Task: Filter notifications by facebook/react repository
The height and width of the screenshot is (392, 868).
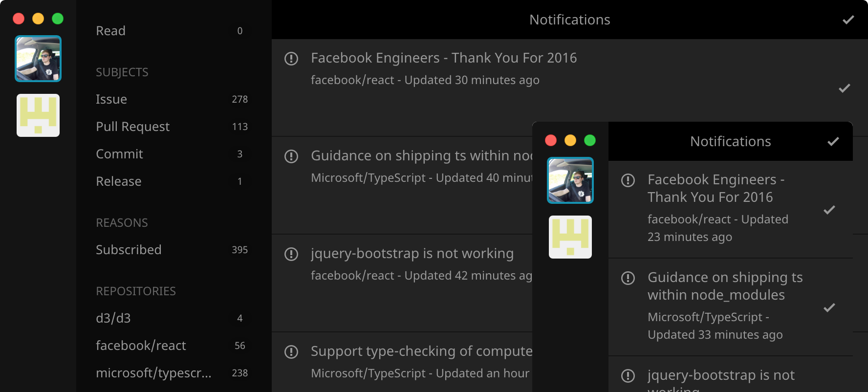Action: 174,346
